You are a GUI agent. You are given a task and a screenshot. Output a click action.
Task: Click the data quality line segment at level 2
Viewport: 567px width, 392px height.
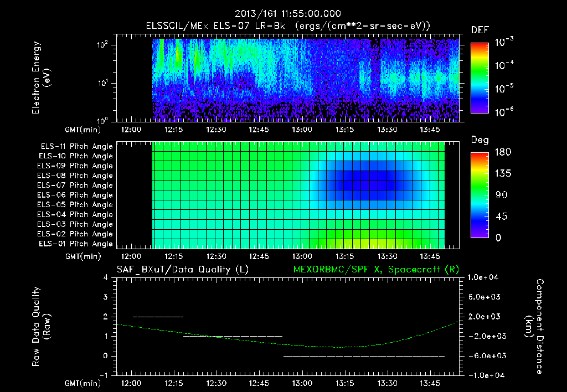click(x=158, y=317)
